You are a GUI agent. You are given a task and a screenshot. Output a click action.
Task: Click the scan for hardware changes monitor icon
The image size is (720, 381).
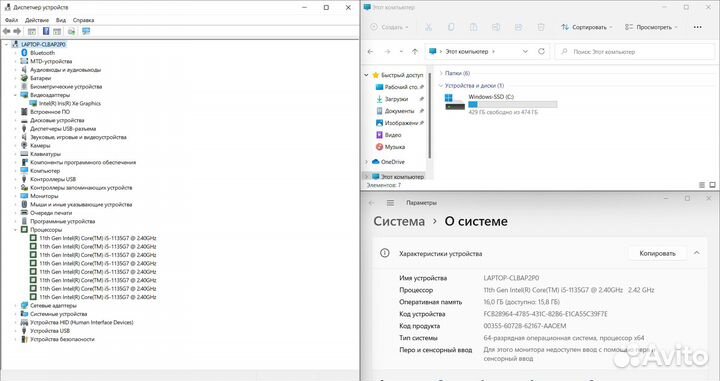point(86,31)
